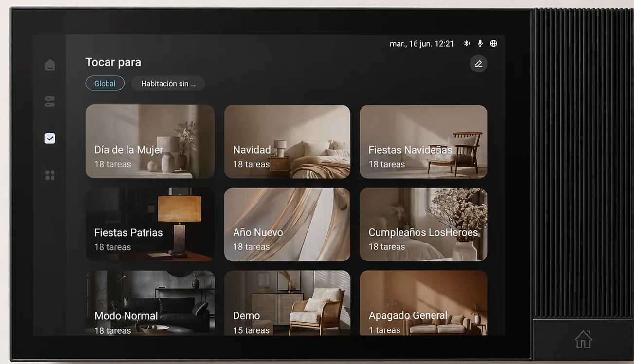Activate the Navidad scene card
This screenshot has width=634, height=364.
[x=287, y=142]
